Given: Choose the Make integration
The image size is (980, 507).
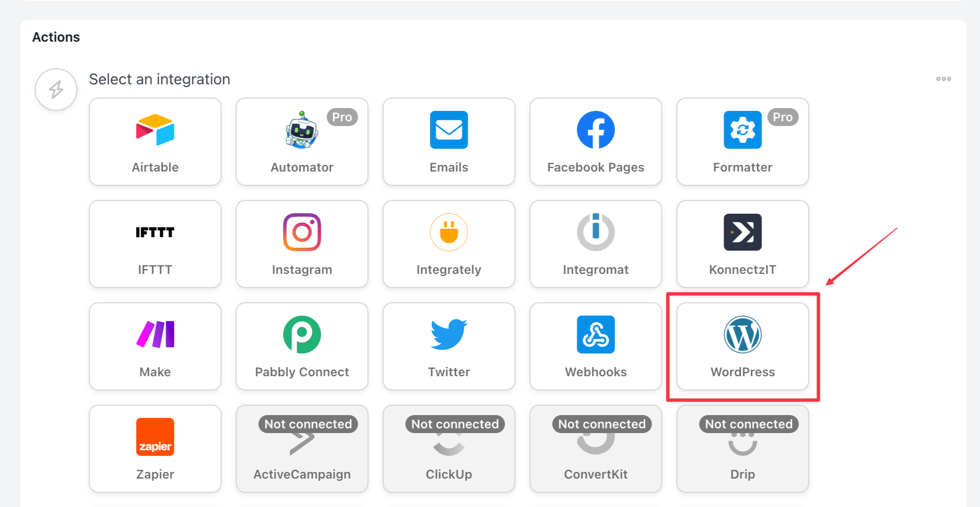Looking at the screenshot, I should 155,346.
